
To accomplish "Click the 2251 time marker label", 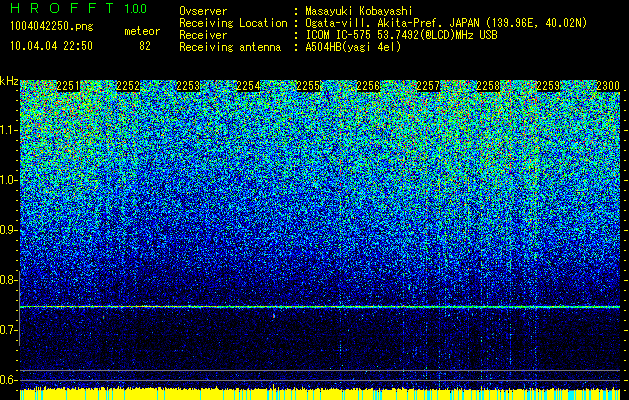I will pos(68,86).
